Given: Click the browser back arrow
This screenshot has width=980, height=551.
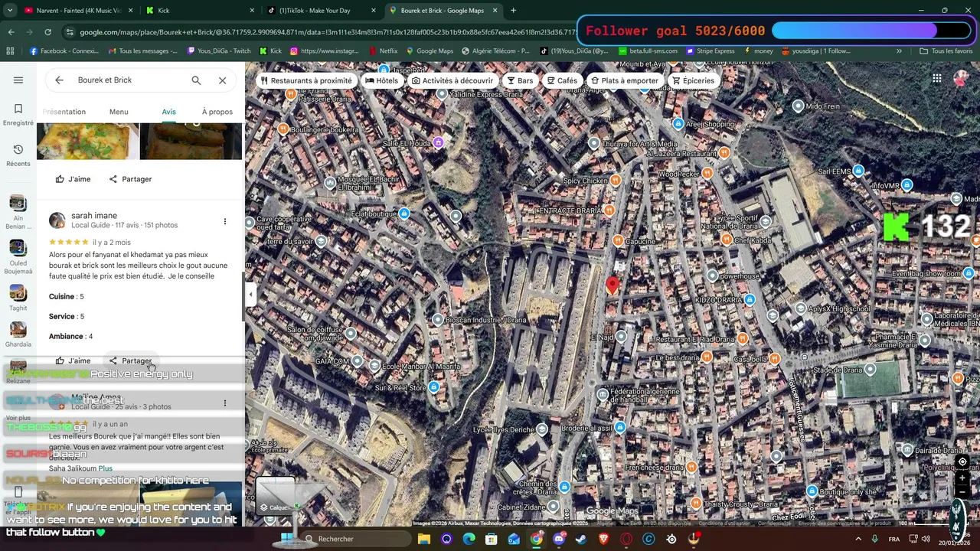Looking at the screenshot, I should tap(11, 32).
